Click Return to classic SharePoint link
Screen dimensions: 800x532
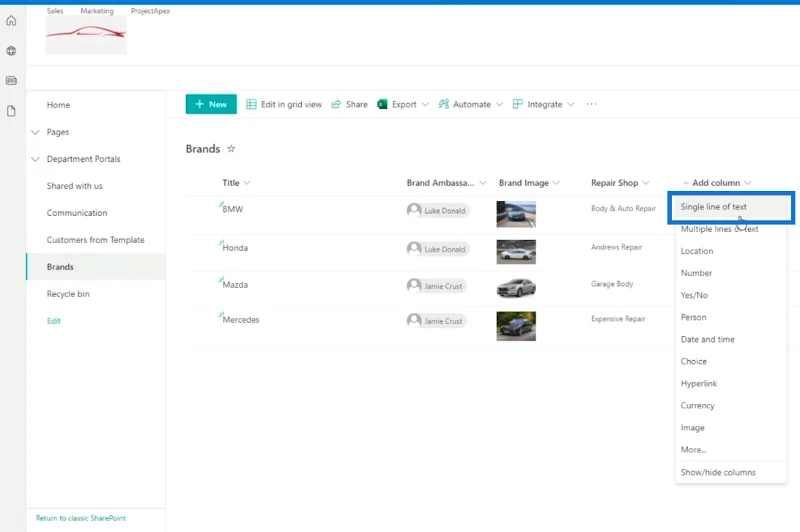[81, 518]
